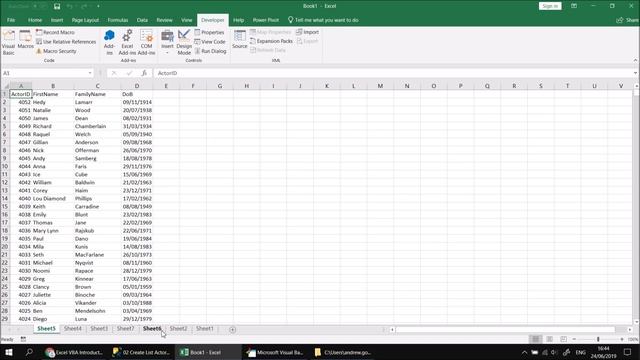640x360 pixels.
Task: Click the Insert Function fx icon
Action: point(144,73)
